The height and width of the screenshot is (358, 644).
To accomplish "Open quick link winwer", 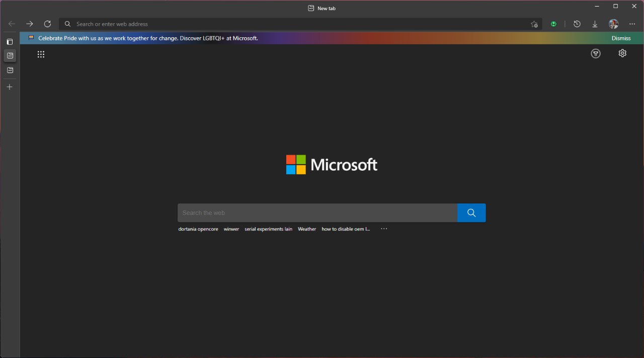I will [x=231, y=229].
